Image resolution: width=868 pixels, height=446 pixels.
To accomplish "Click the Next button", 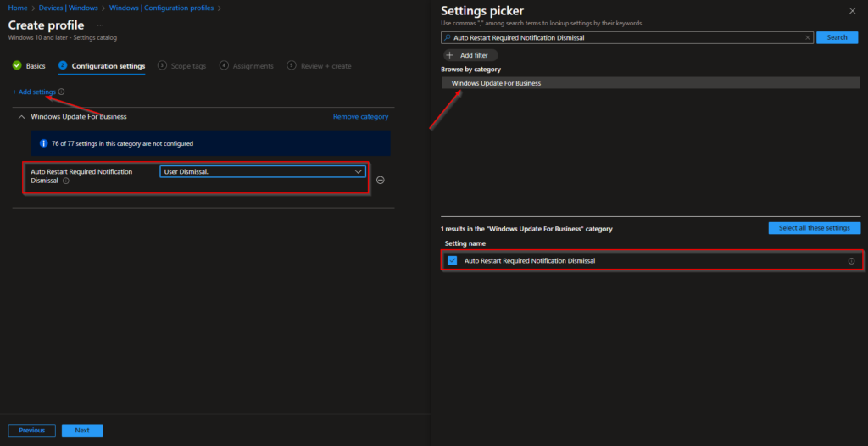I will 82,431.
